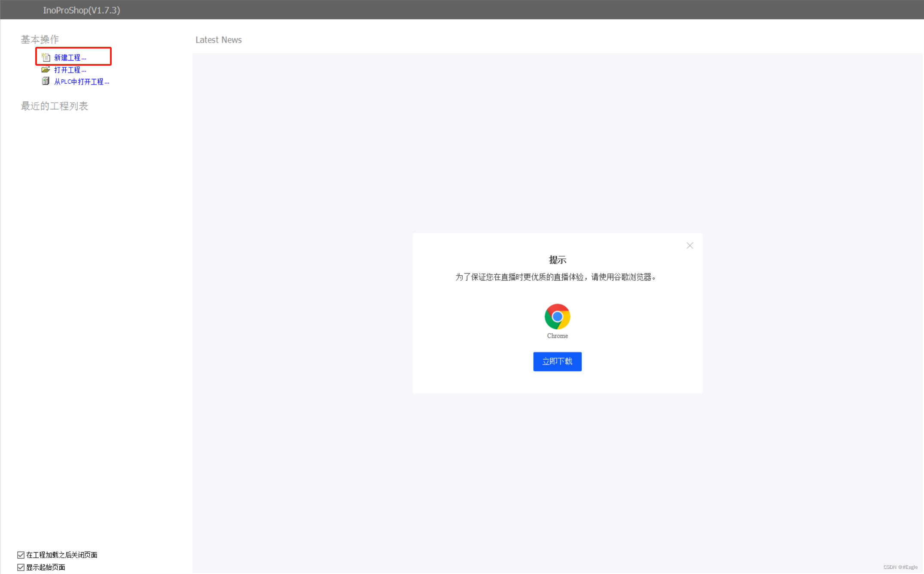Viewport: 924px width, 574px height.
Task: Click the 打开工程 folder icon
Action: click(x=46, y=70)
